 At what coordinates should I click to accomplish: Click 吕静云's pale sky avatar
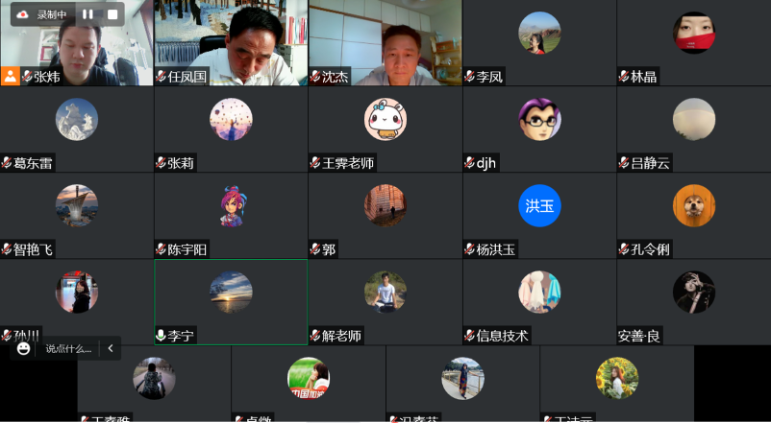click(694, 119)
